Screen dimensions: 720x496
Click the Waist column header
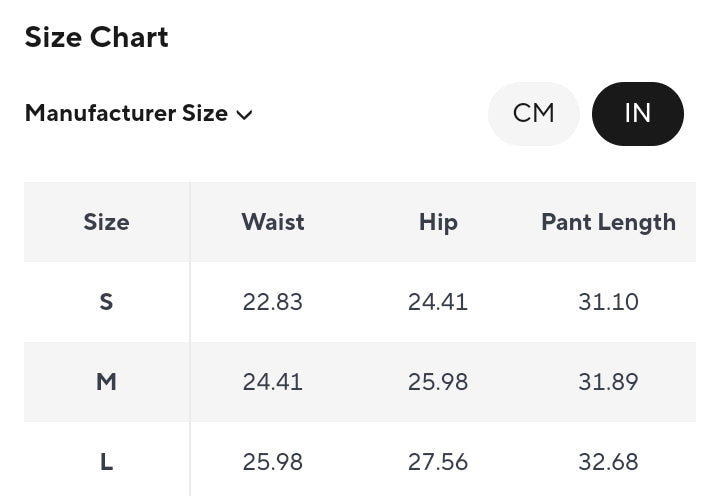[x=273, y=222]
